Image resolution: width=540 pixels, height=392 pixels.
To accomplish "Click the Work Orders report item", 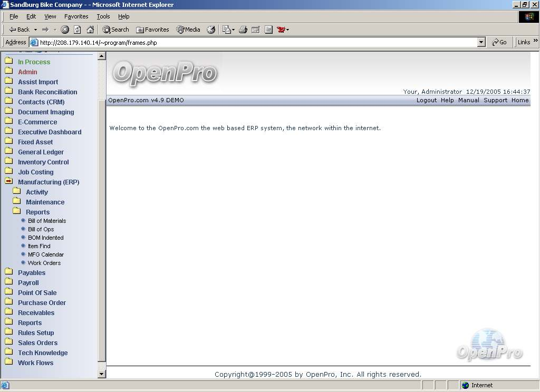I will [x=44, y=263].
